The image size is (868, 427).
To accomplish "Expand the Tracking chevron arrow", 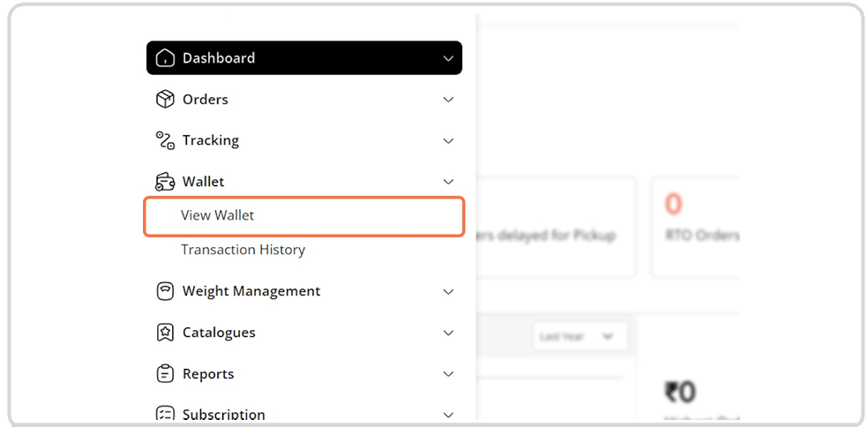I will tap(448, 141).
